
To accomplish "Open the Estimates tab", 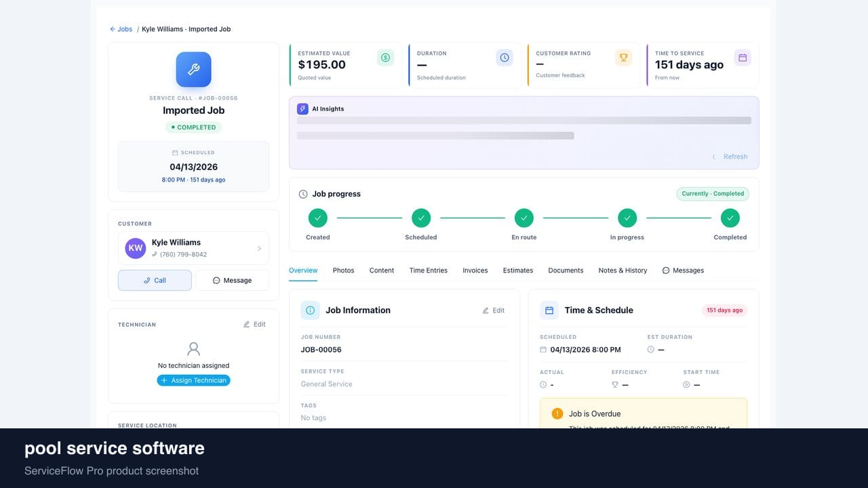I will [x=518, y=270].
